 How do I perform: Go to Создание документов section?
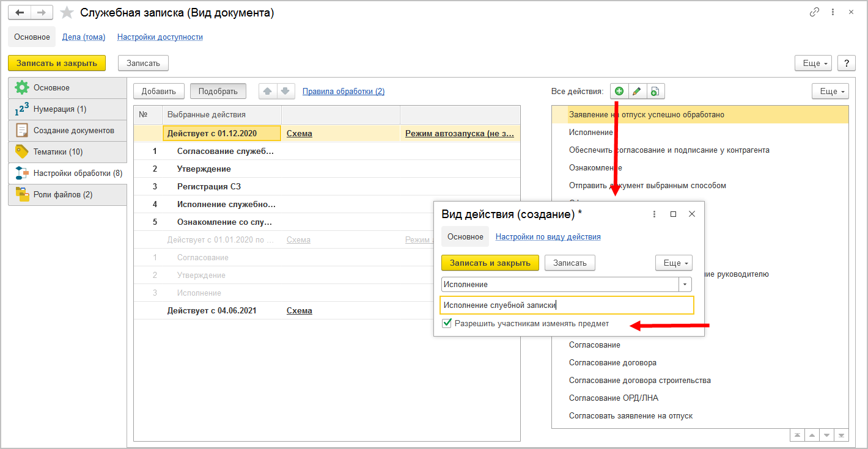(x=67, y=131)
